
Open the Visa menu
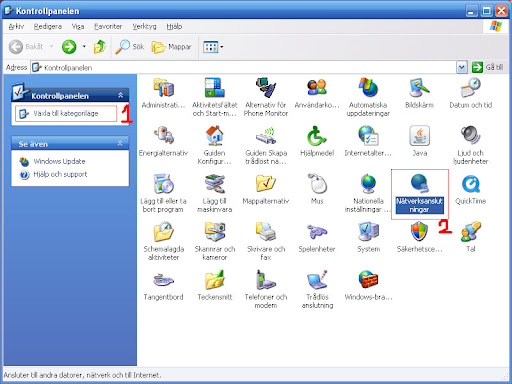tap(78, 26)
